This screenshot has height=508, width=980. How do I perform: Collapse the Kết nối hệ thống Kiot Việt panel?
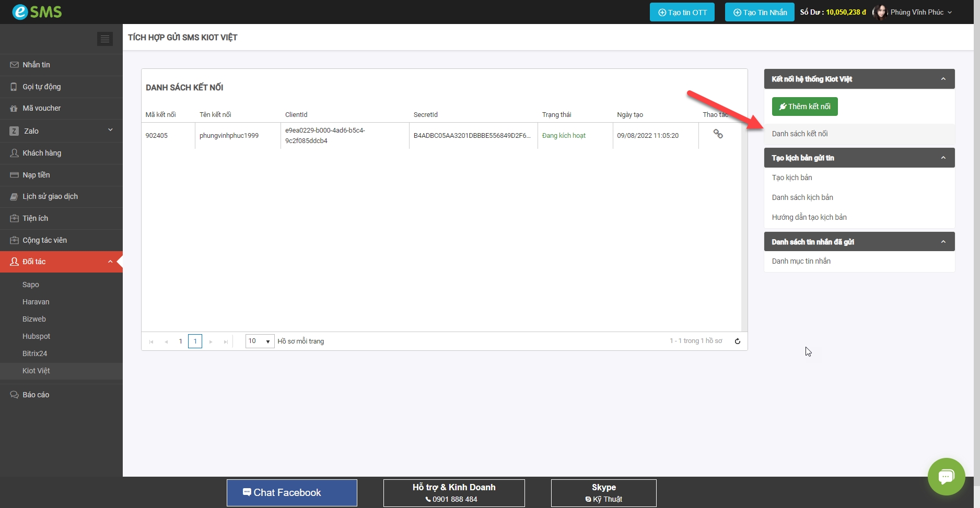coord(943,79)
